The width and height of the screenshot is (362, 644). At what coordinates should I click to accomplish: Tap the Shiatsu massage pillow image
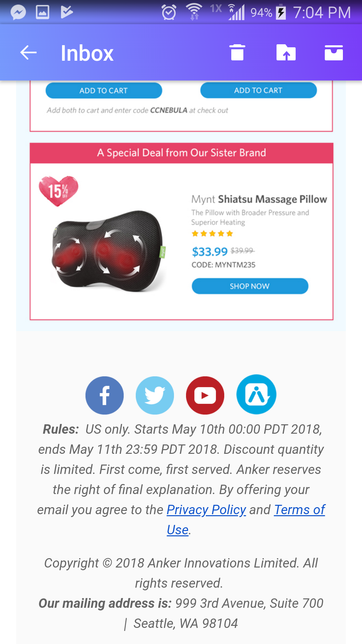pyautogui.click(x=108, y=250)
